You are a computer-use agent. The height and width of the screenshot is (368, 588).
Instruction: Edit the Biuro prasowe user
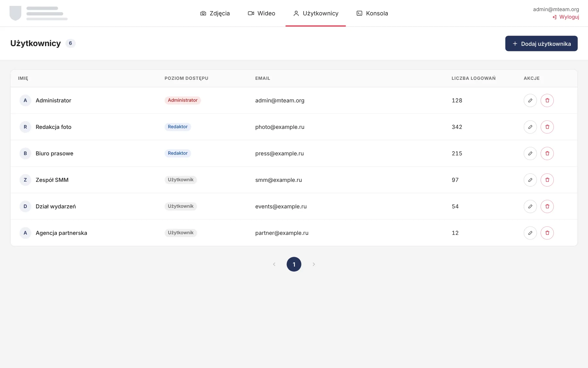[x=530, y=153]
